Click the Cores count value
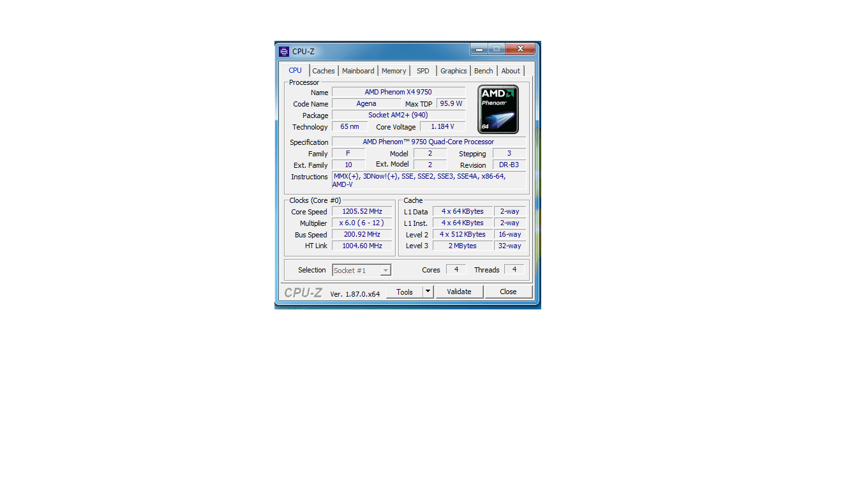The height and width of the screenshot is (490, 868). tap(456, 269)
